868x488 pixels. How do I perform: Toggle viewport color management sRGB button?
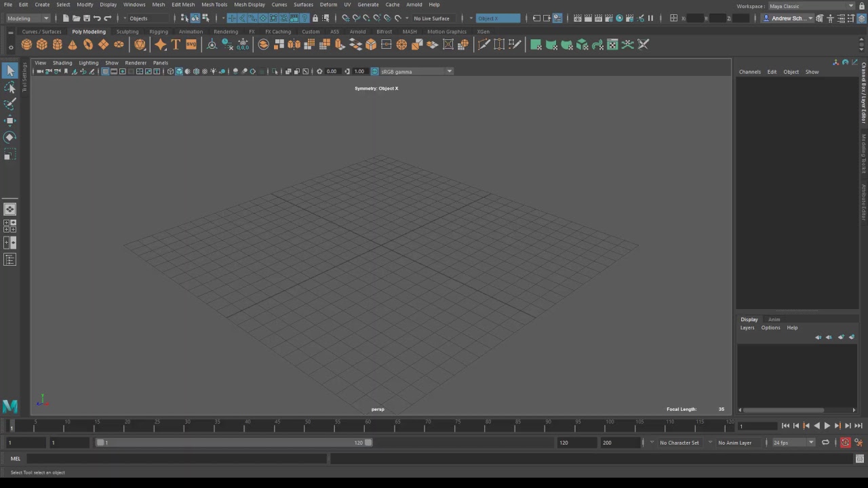(x=374, y=71)
